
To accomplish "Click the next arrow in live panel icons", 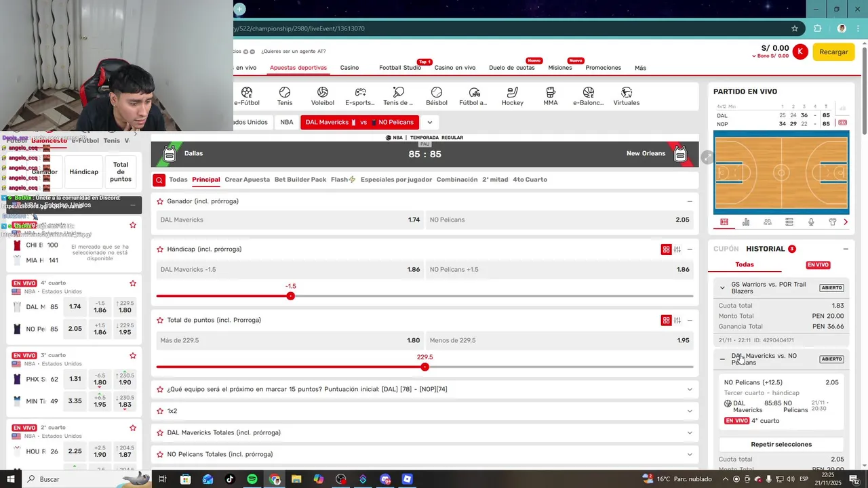I will (846, 222).
